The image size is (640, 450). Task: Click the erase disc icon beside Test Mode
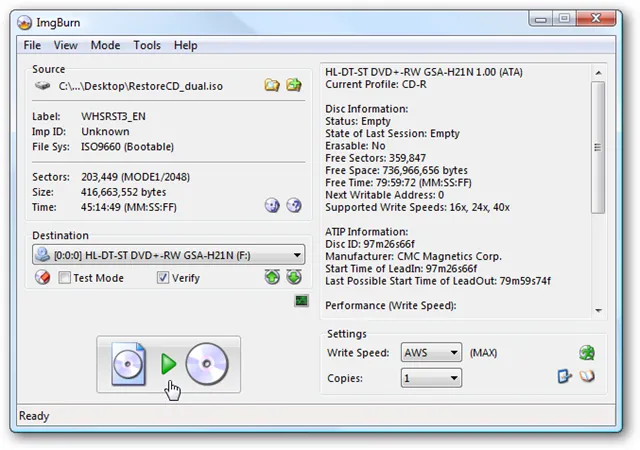click(42, 277)
